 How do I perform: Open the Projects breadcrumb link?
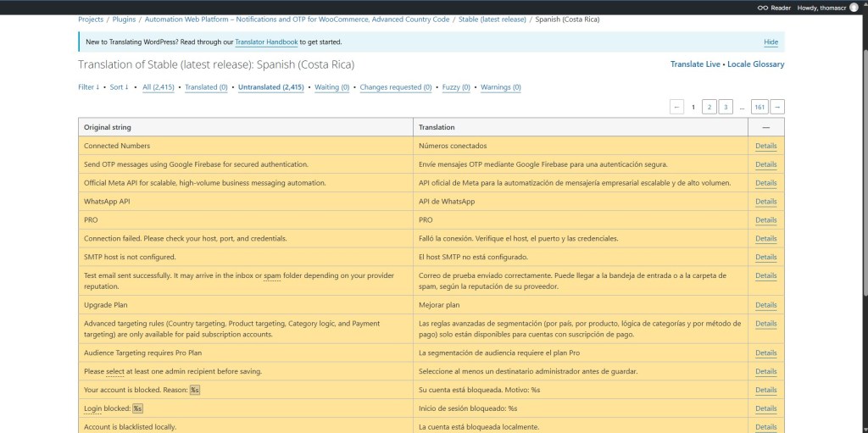[91, 19]
